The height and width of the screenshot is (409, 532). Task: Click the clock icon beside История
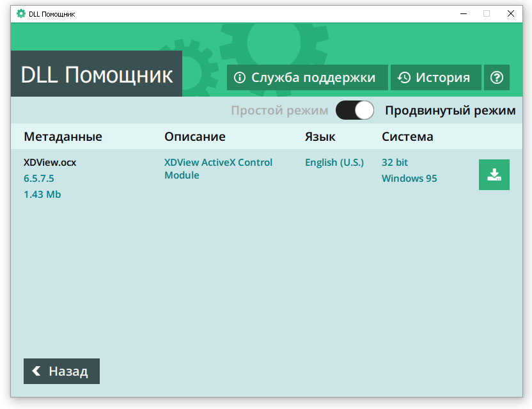[403, 77]
